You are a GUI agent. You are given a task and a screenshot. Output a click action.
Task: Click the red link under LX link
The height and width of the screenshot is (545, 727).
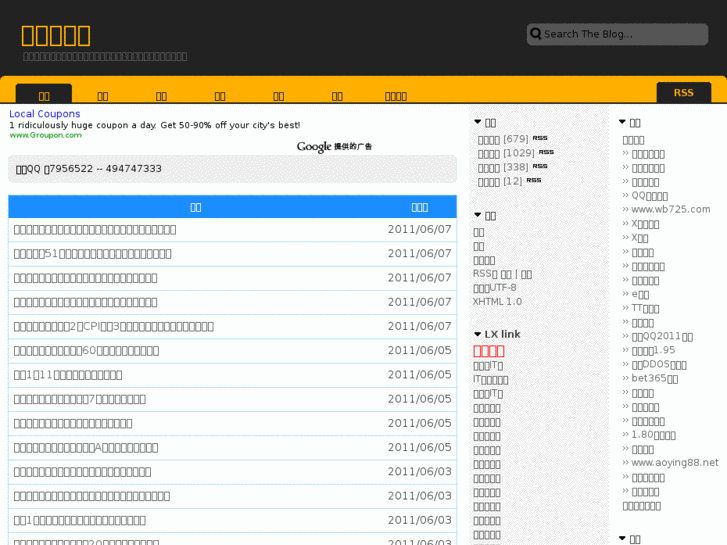pos(488,351)
